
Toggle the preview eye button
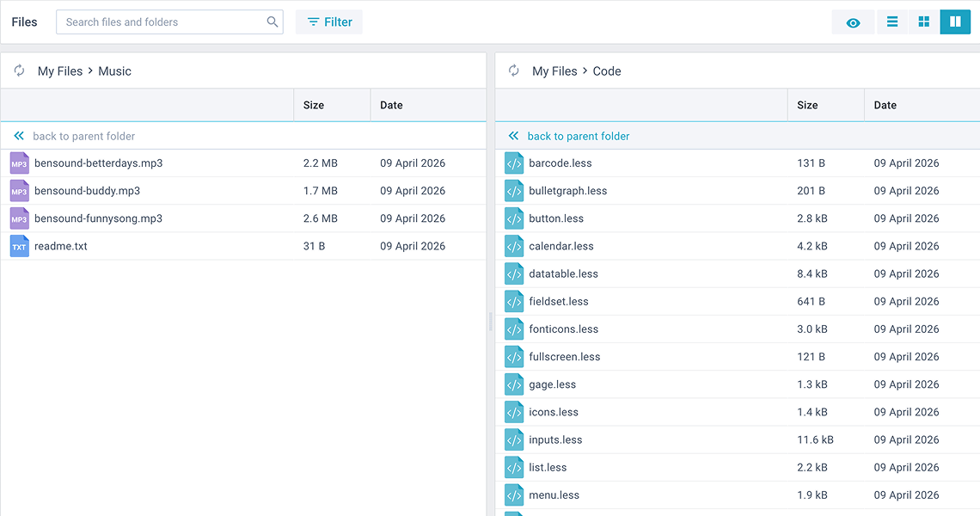click(853, 22)
